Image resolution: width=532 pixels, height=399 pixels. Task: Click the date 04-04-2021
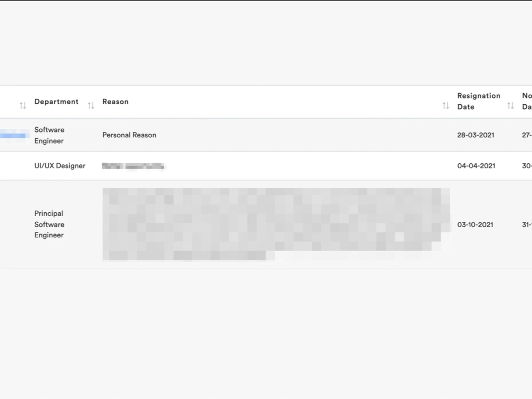pos(476,165)
